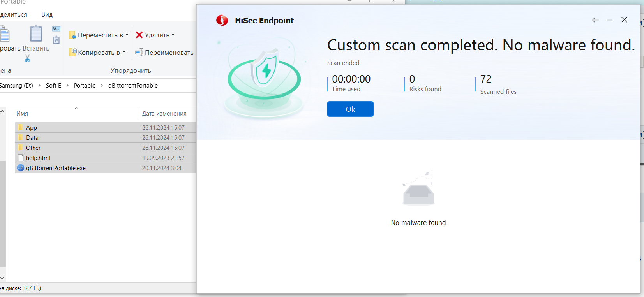Select the qBittorrentPortable.exe file name
Image resolution: width=644 pixels, height=297 pixels.
tap(56, 168)
